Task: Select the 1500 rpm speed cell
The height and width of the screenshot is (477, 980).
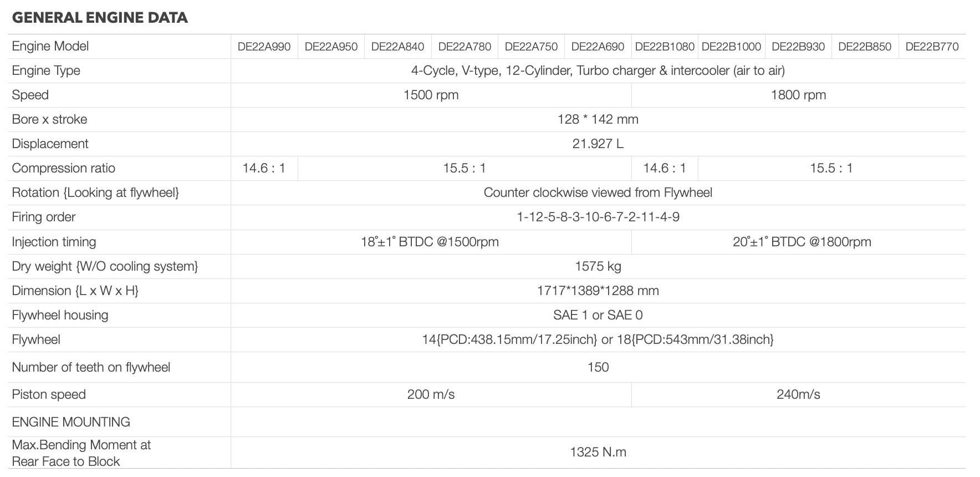Action: pyautogui.click(x=431, y=95)
